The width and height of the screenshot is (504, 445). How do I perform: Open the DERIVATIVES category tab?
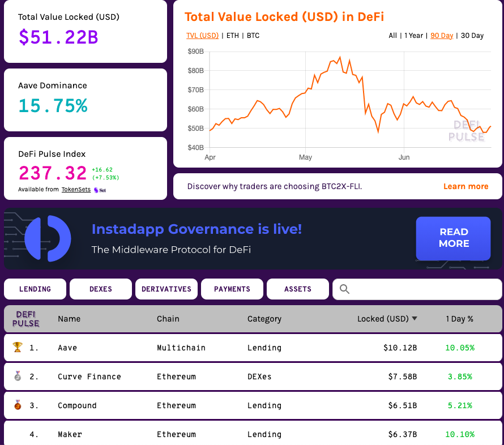pos(166,289)
